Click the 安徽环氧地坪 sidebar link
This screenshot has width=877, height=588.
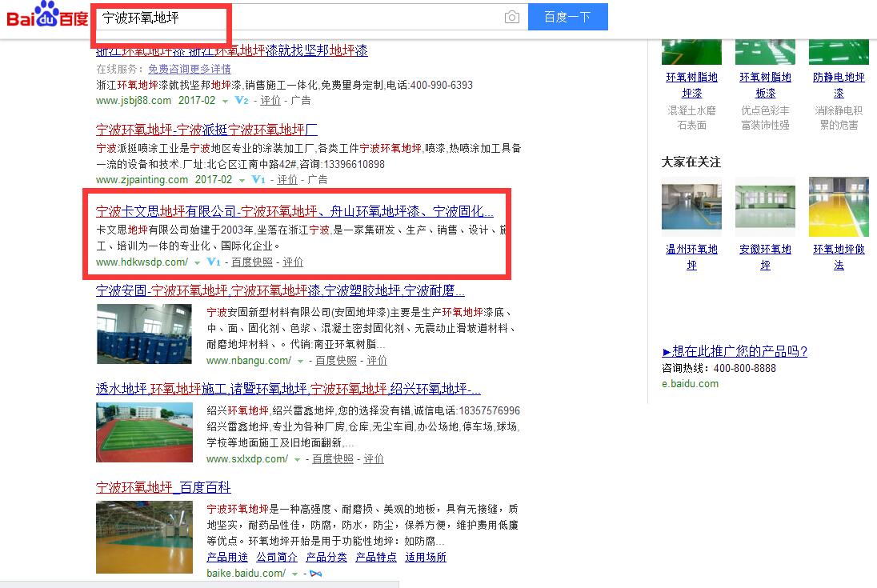[x=765, y=257]
